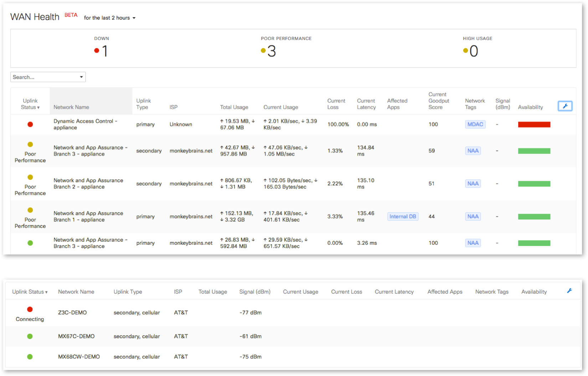Click the ISP column header in cellular table
588x376 pixels.
coord(178,292)
